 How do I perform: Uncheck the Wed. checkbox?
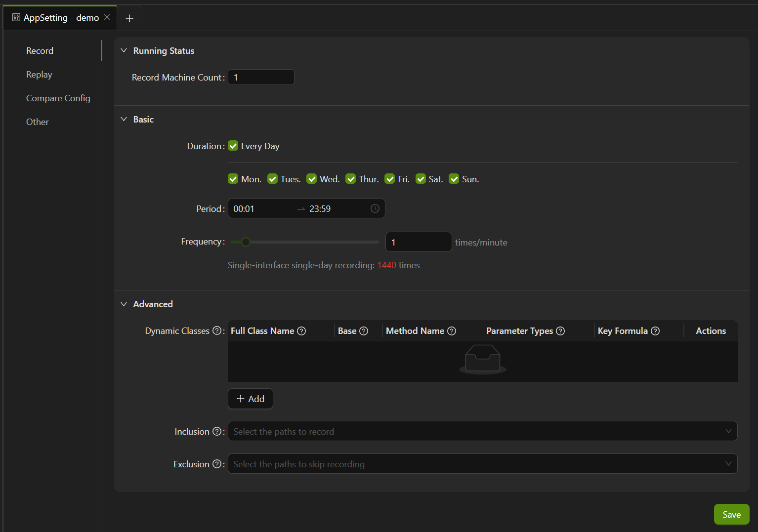[x=311, y=179]
